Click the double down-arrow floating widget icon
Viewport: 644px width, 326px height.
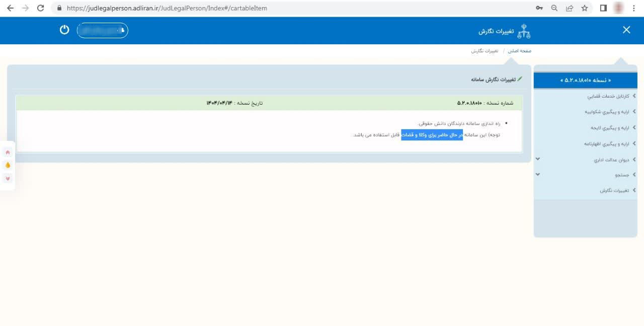[8, 178]
